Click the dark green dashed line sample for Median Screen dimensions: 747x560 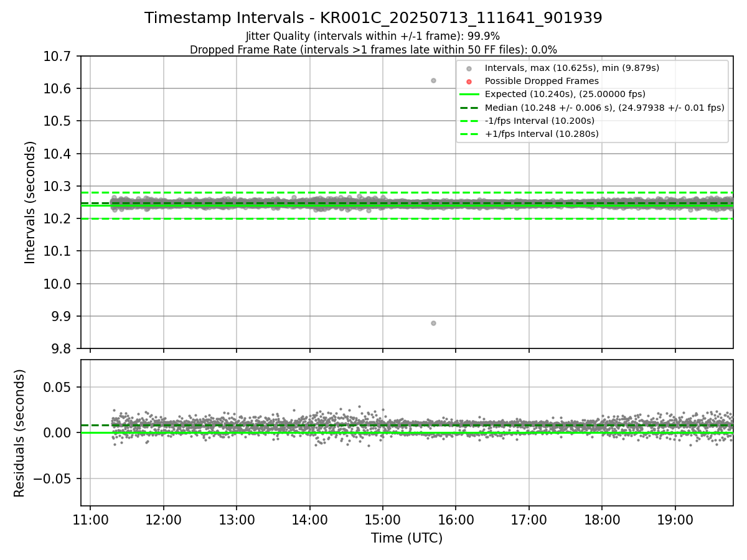coord(469,108)
